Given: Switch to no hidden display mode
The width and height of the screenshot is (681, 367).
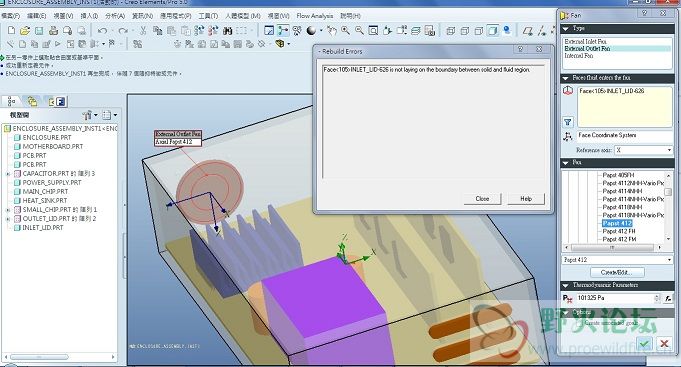Looking at the screenshot, I should 479,30.
